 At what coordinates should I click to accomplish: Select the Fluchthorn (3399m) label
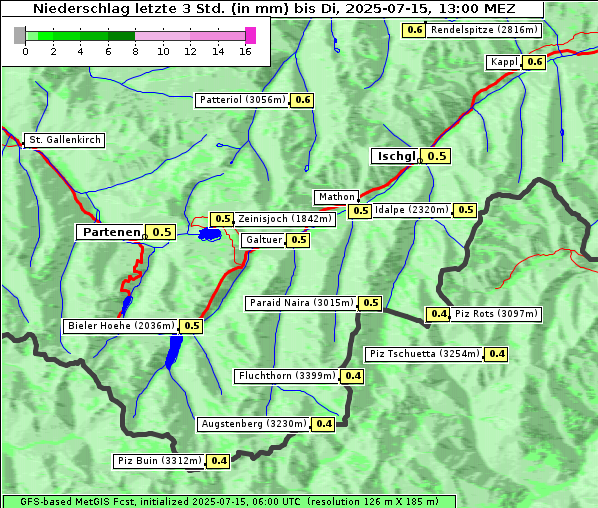(x=286, y=376)
